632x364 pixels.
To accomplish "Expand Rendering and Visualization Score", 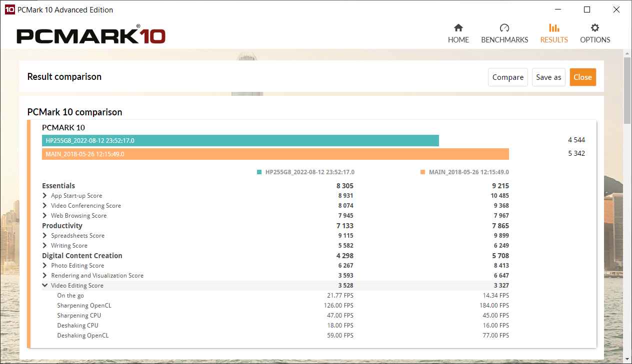I will [45, 276].
